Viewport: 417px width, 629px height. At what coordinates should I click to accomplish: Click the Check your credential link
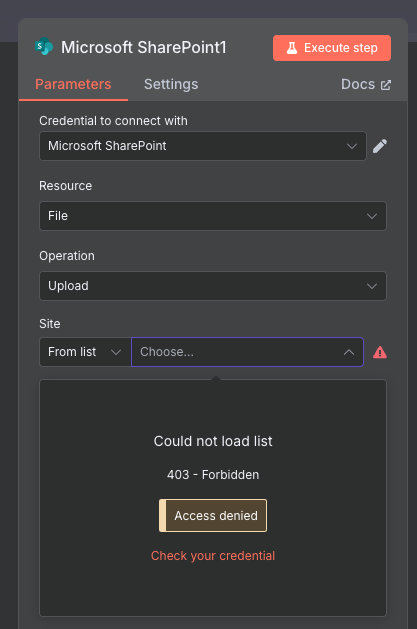pyautogui.click(x=213, y=556)
